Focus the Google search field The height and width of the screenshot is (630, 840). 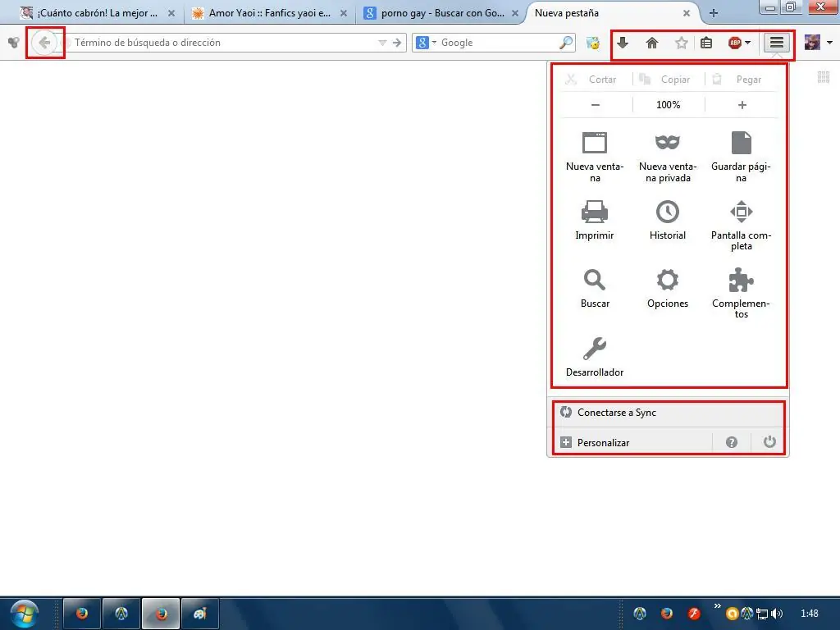[498, 43]
